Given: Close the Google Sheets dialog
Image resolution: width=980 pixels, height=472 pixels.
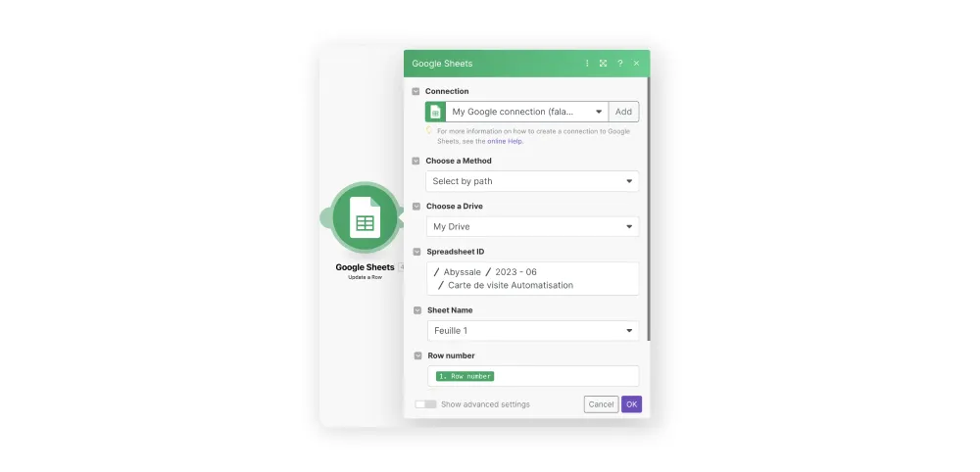Looking at the screenshot, I should tap(636, 64).
